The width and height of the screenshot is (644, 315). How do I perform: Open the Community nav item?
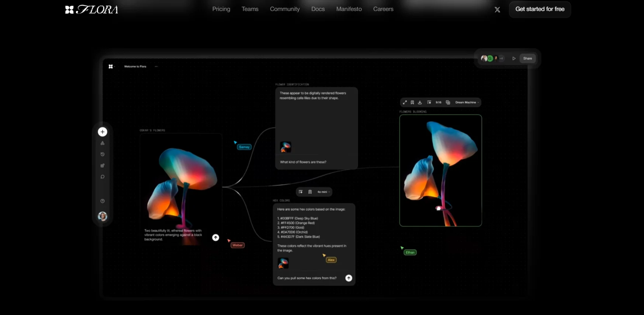point(285,9)
